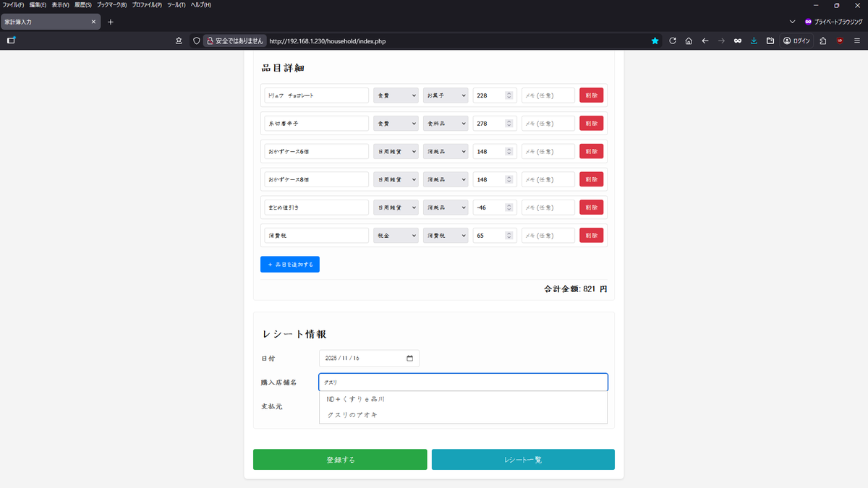Open レシート一覧 button

pyautogui.click(x=523, y=460)
